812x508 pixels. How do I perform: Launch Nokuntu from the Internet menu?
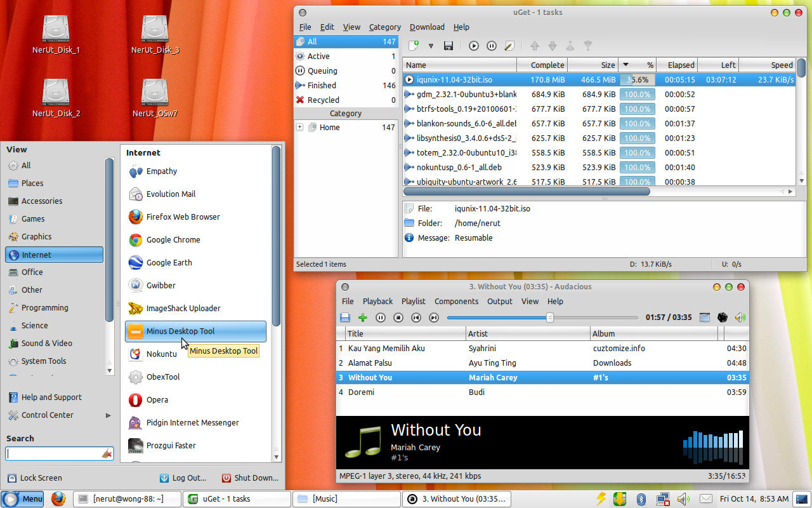(195, 354)
